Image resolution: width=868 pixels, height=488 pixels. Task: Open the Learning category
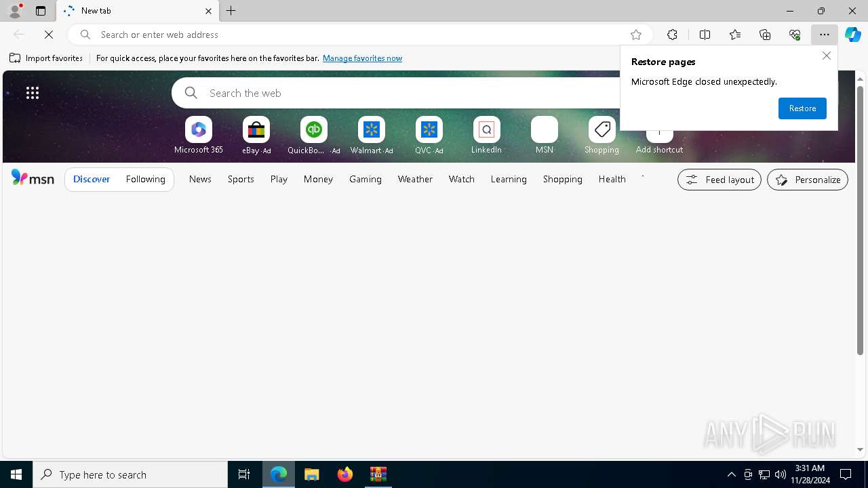(509, 179)
